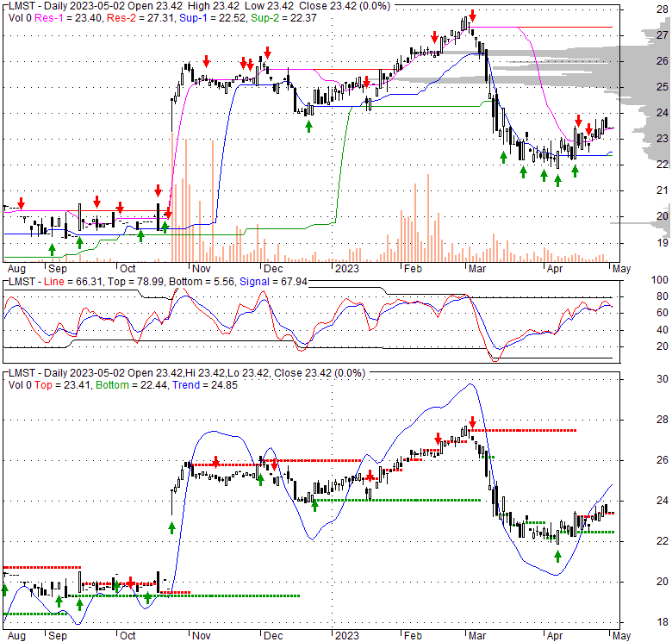Click the 80 oscillator axis label
This screenshot has height=642, width=672.
tap(663, 296)
